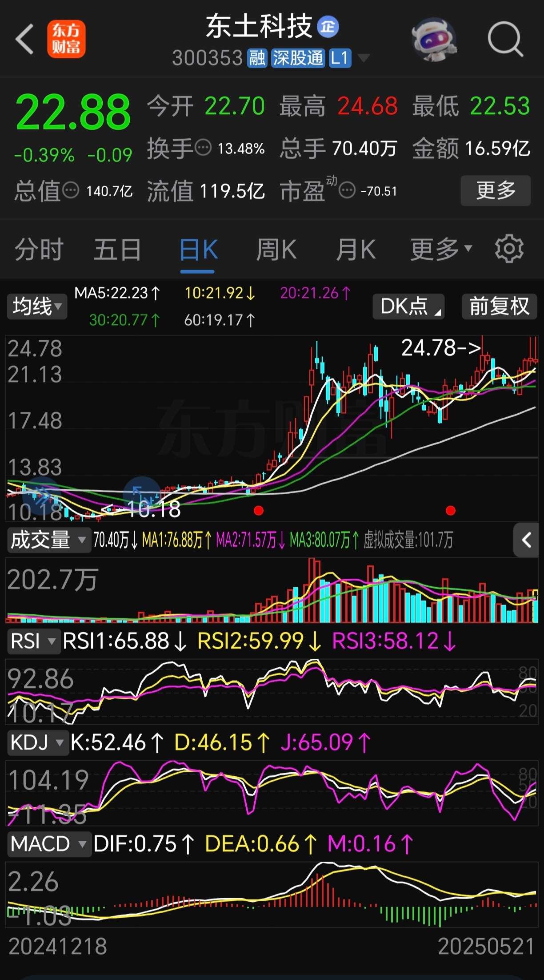
Task: Switch to the 周K tab
Action: point(276,250)
